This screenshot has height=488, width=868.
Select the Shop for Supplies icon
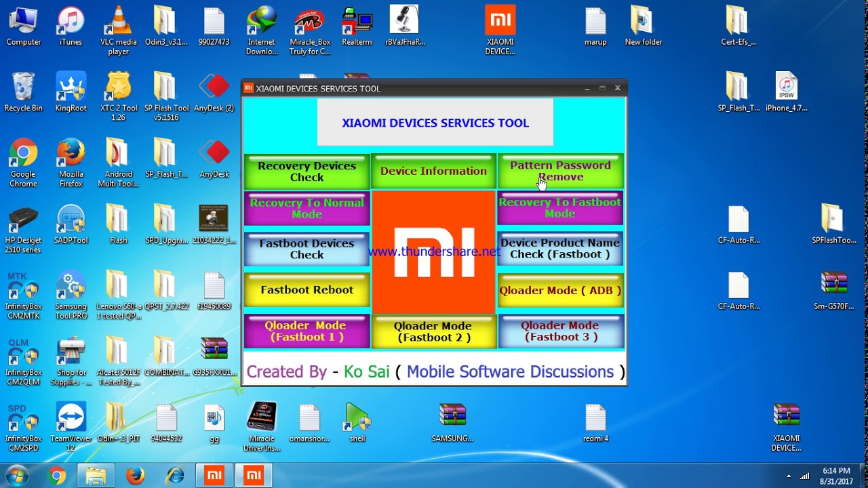click(x=71, y=361)
